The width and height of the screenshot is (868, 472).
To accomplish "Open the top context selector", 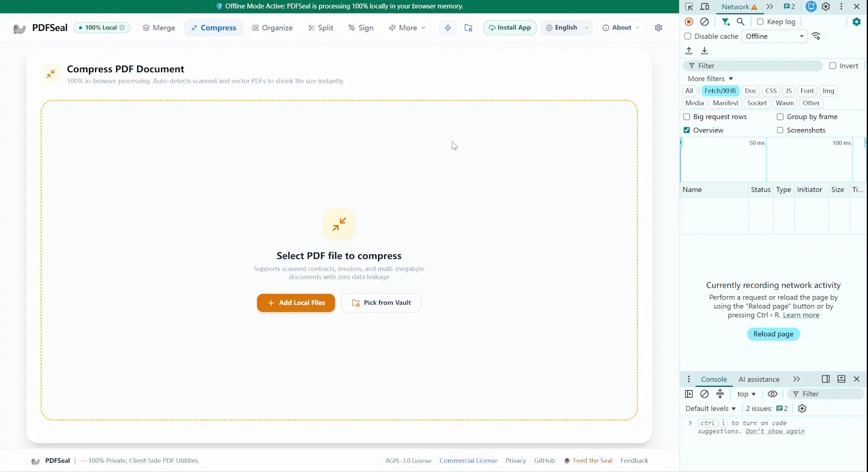I will pos(746,394).
